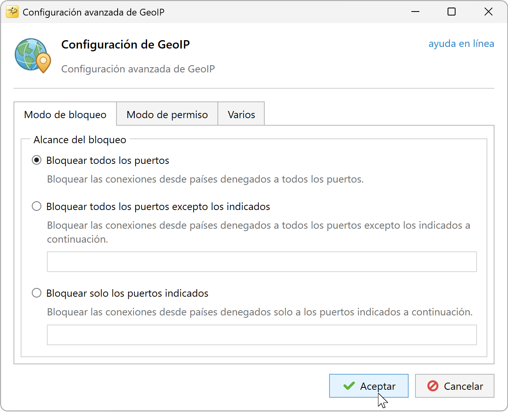The height and width of the screenshot is (420, 508).
Task: Focus the blocked ports only input field
Action: tap(262, 335)
